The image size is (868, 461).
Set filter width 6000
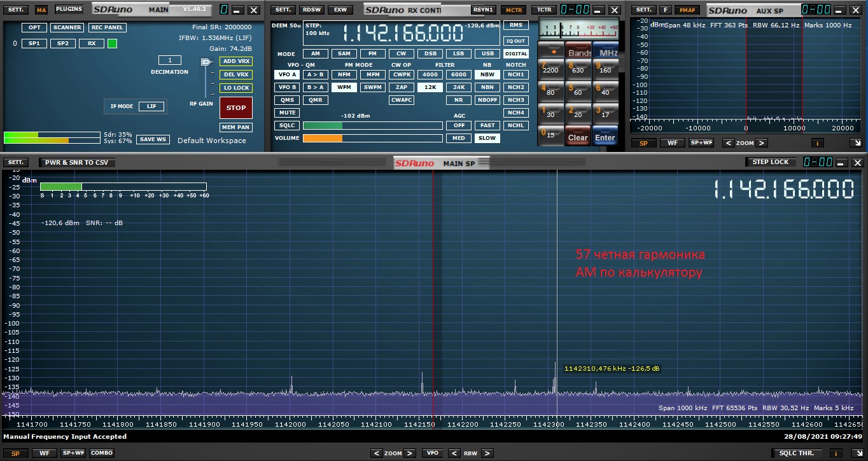458,74
